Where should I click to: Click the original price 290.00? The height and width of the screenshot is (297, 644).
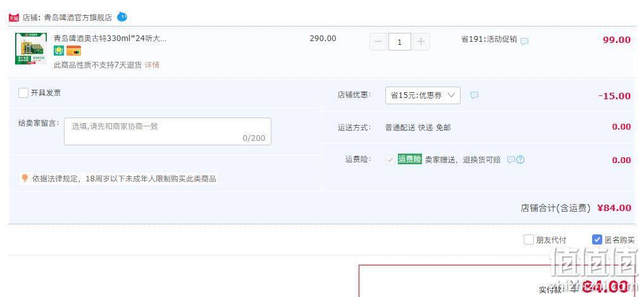click(323, 39)
